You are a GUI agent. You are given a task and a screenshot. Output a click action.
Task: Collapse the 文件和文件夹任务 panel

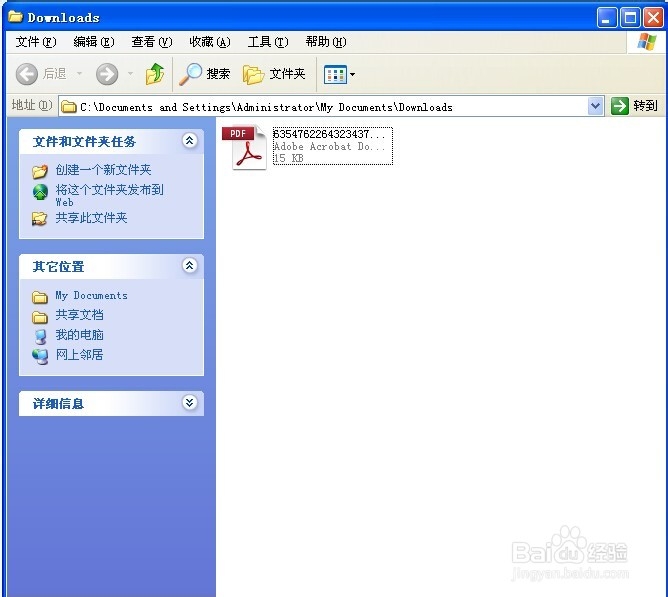pyautogui.click(x=190, y=140)
